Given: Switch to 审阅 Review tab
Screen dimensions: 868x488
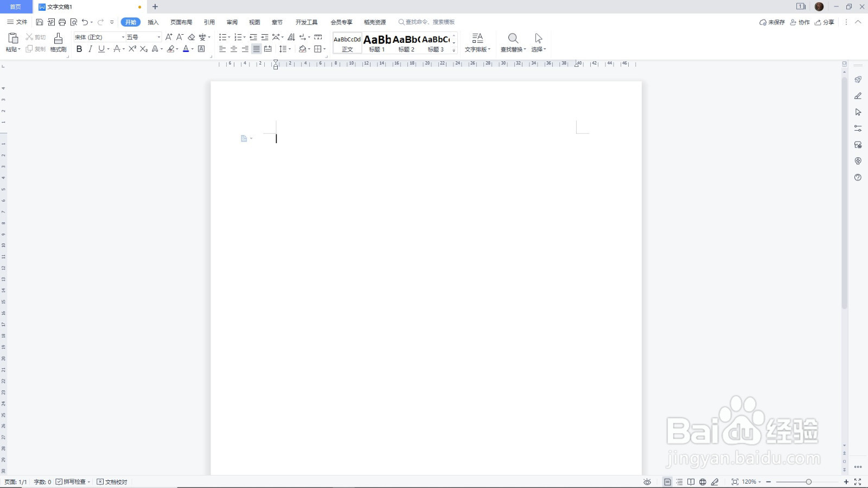Looking at the screenshot, I should (x=232, y=22).
